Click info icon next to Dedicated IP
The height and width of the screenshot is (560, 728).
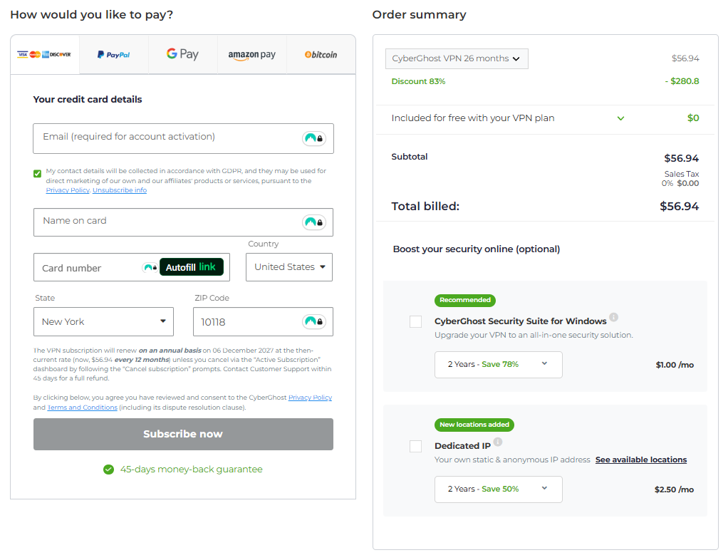pyautogui.click(x=498, y=442)
